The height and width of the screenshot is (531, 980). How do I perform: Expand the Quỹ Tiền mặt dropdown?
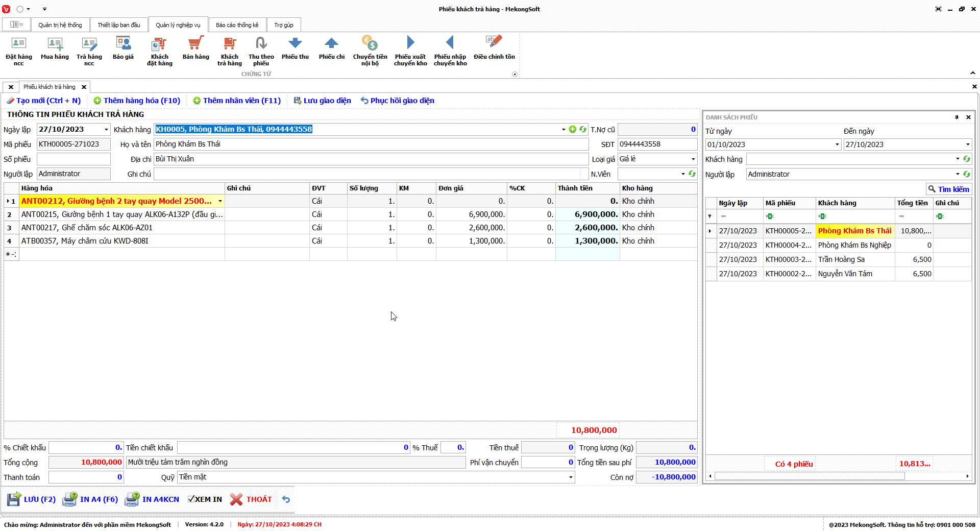tap(570, 477)
